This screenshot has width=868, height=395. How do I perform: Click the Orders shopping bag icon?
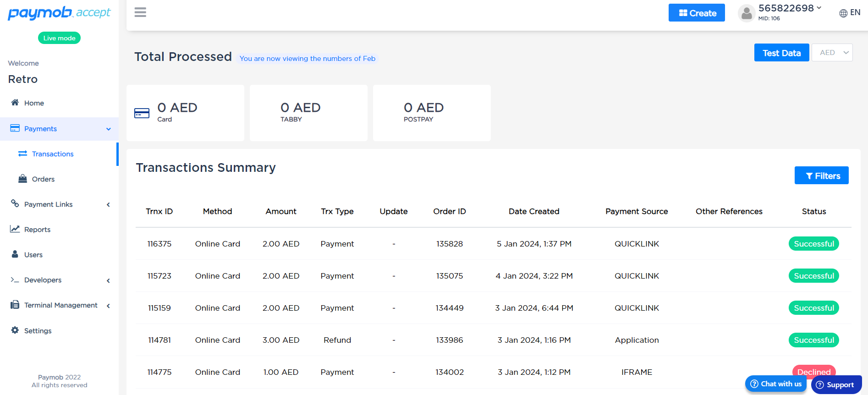[x=22, y=179]
